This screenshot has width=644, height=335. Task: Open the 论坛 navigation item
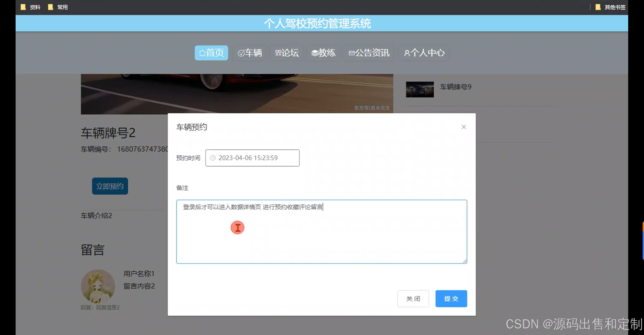[287, 53]
